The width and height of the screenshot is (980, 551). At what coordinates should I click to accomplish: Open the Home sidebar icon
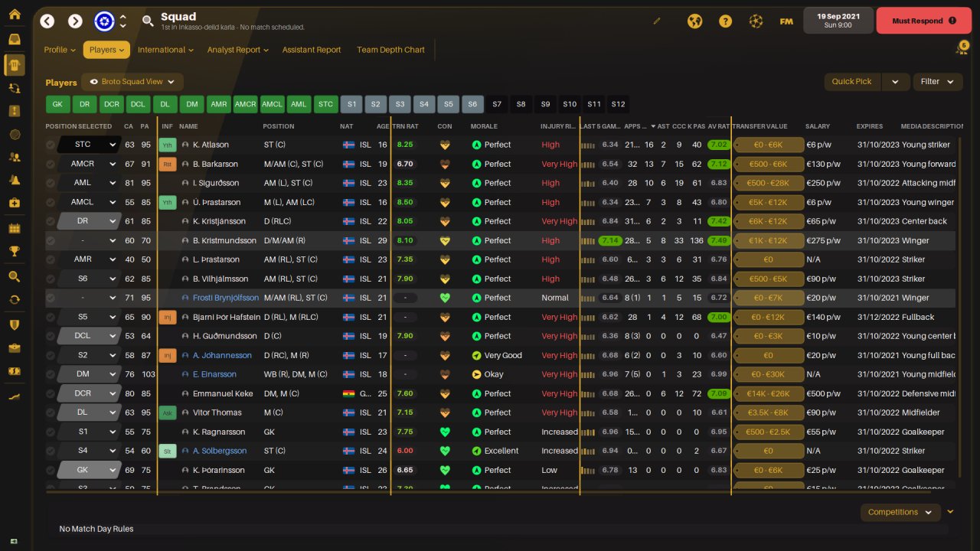coord(14,15)
